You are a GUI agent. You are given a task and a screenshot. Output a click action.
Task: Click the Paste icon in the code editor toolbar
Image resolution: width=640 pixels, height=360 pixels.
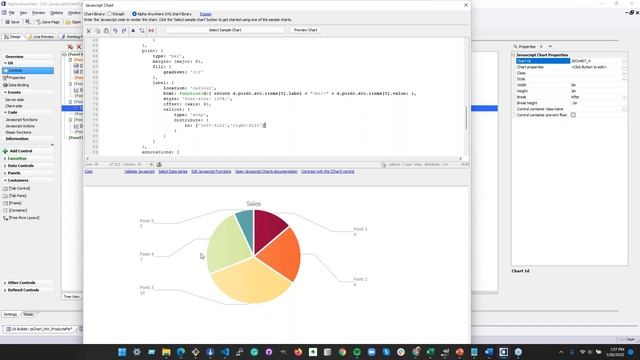(x=107, y=31)
